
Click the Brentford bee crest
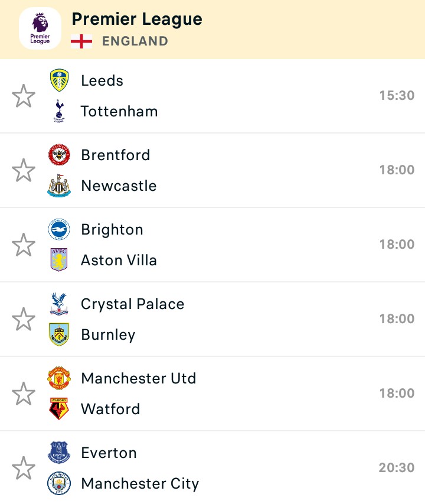point(59,155)
